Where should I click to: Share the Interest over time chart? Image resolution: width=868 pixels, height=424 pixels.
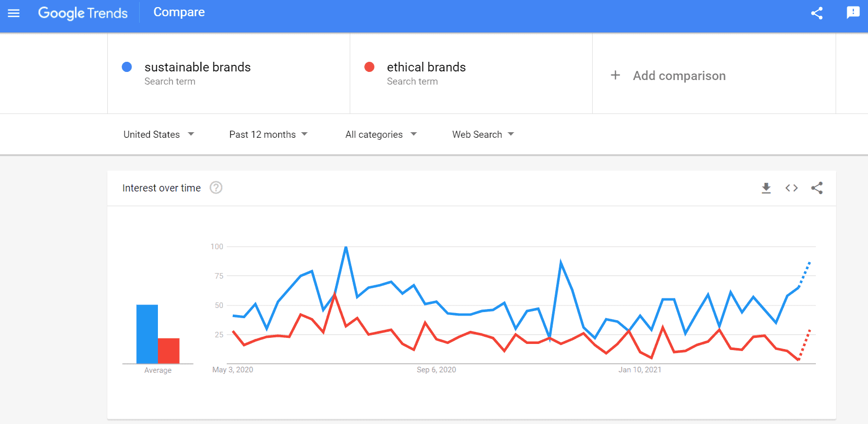(817, 188)
